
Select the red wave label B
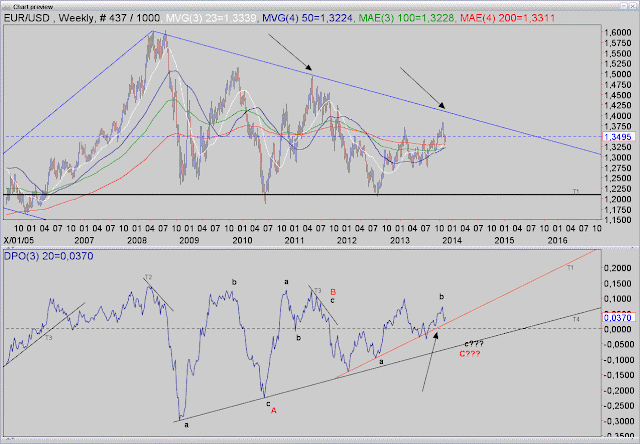pyautogui.click(x=333, y=292)
